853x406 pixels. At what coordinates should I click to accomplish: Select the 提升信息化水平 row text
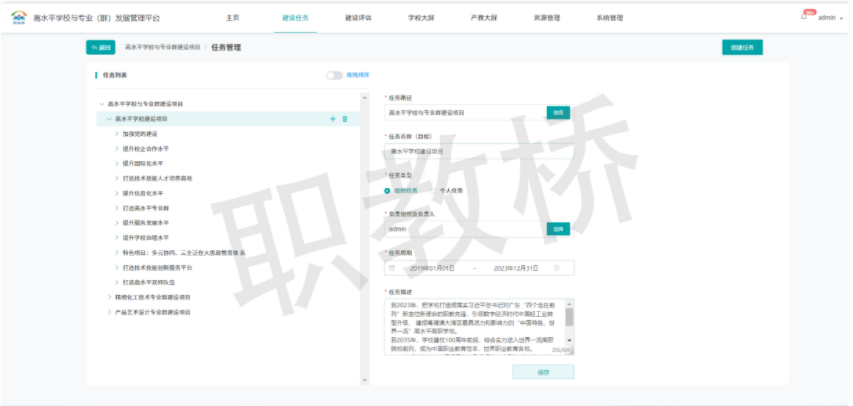[x=143, y=193]
